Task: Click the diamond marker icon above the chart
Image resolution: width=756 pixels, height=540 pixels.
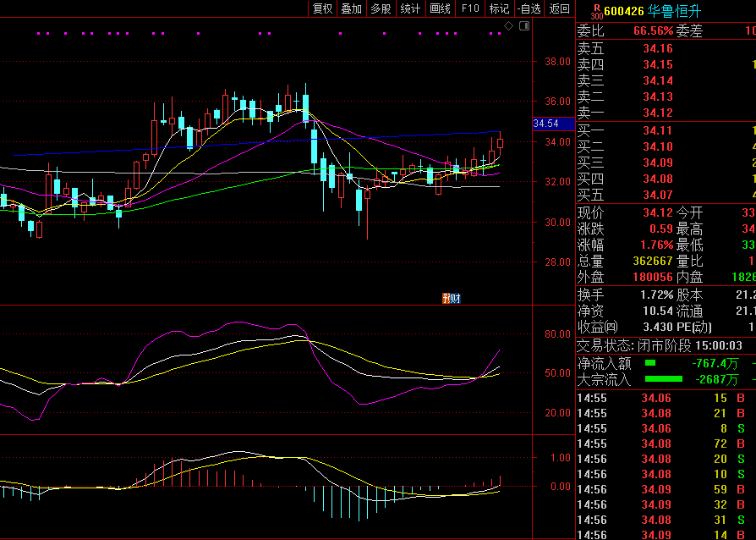Action: [509, 26]
